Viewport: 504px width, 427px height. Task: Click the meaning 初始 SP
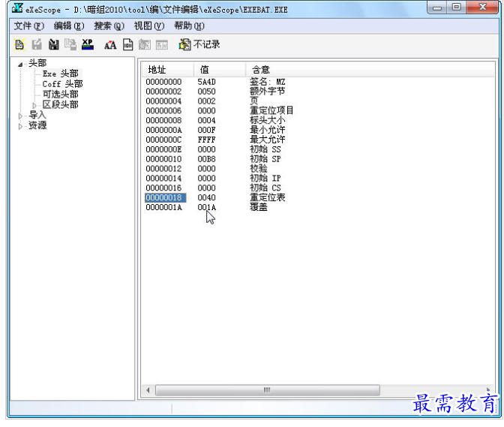point(265,159)
